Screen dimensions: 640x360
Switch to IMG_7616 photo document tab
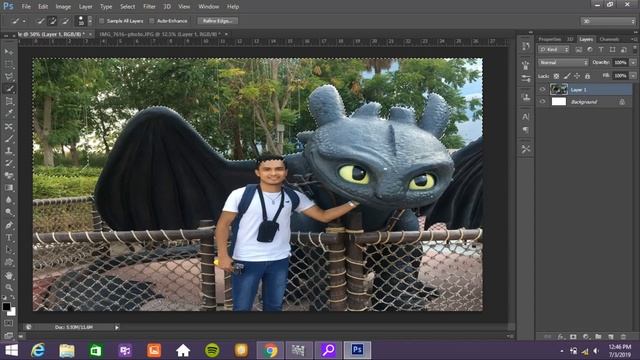pos(160,34)
